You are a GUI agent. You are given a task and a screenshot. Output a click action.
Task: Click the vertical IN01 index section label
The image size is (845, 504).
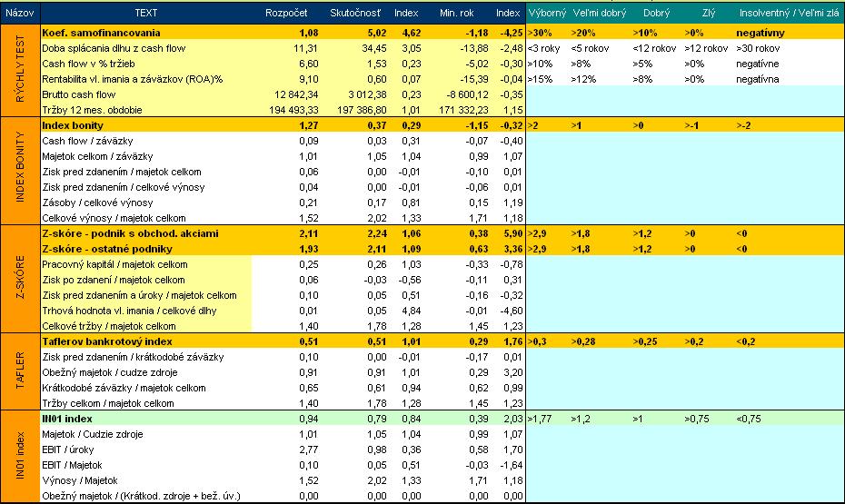pyautogui.click(x=20, y=456)
